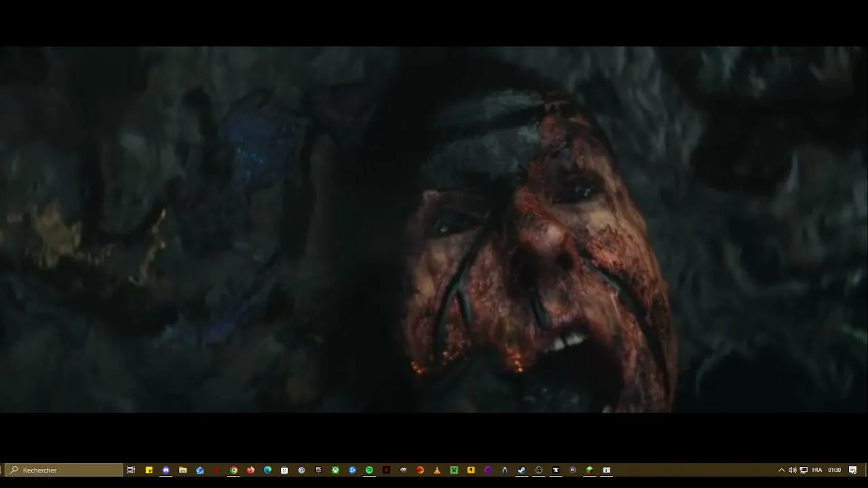Screen dimensions: 868x488
Task: Show hidden system tray icons
Action: pyautogui.click(x=781, y=470)
